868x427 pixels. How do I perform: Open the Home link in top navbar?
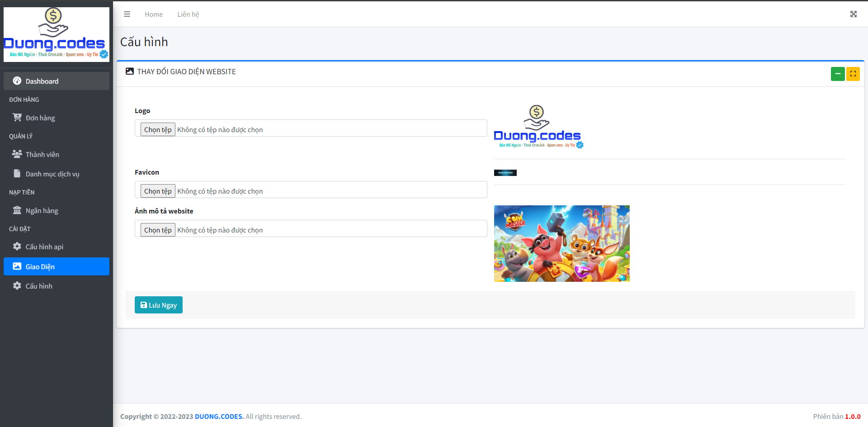(154, 14)
